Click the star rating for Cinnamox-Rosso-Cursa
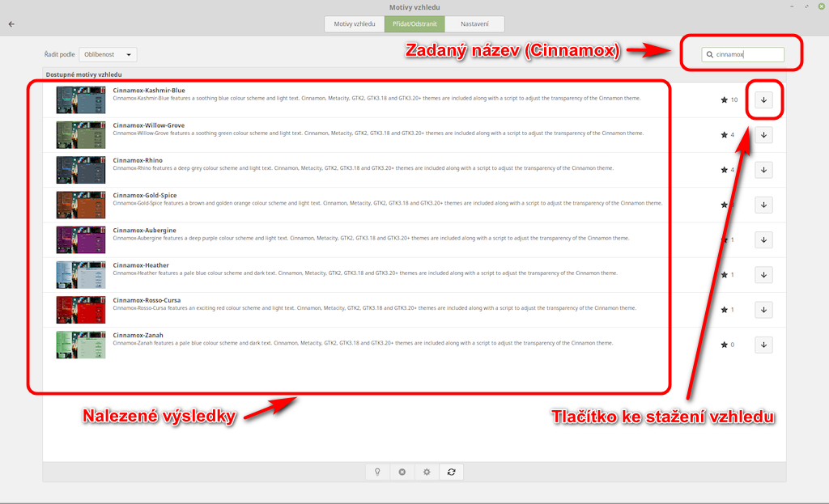Screen dimensions: 829x504 point(728,310)
